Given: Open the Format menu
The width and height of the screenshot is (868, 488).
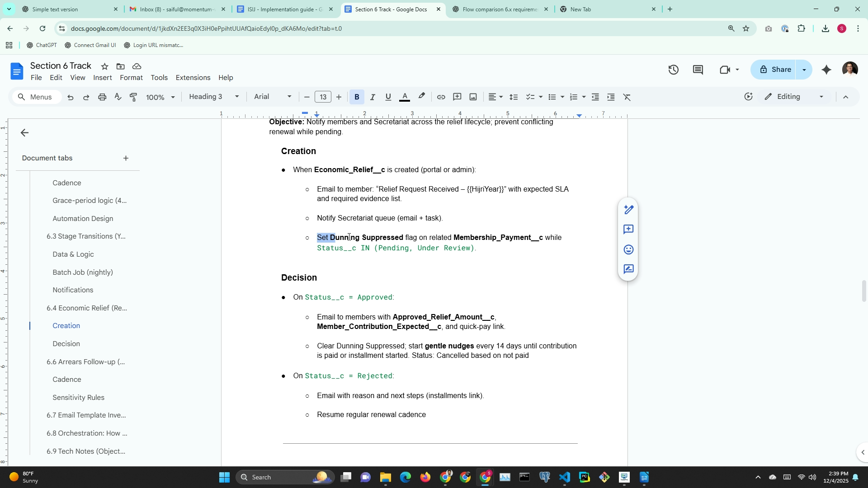Looking at the screenshot, I should click(x=131, y=78).
